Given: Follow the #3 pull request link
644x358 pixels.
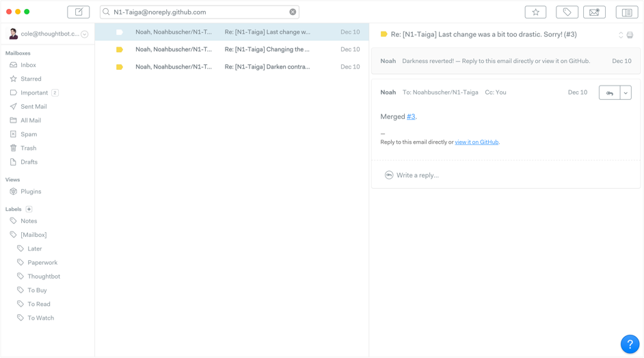Looking at the screenshot, I should point(411,117).
